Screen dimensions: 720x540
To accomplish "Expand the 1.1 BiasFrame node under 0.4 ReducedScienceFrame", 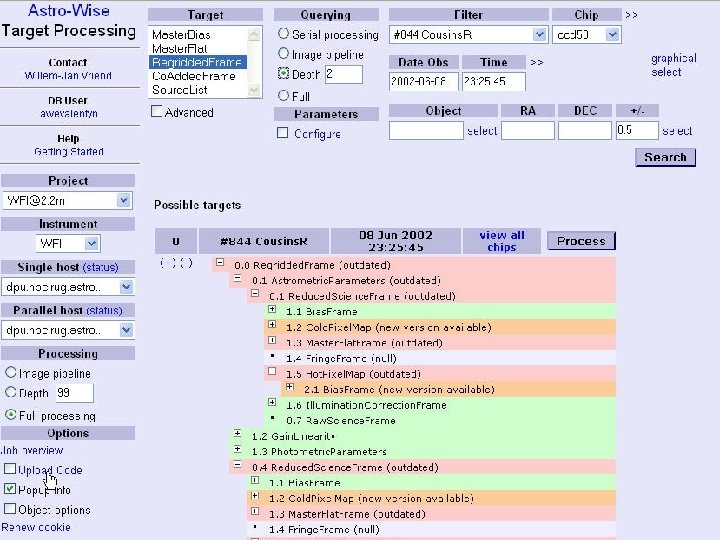I will [255, 480].
